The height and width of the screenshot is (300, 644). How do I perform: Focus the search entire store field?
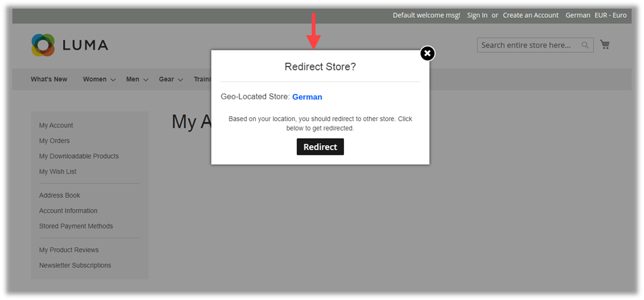pos(528,45)
